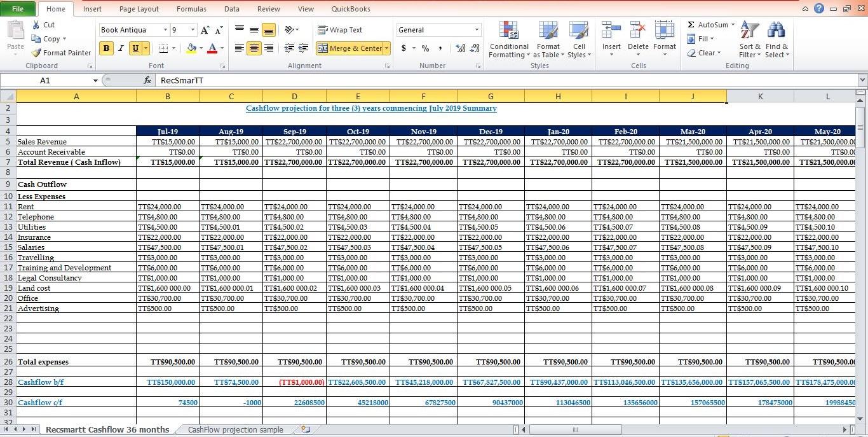Click the Insert Function (fx) icon
The height and width of the screenshot is (437, 868).
point(147,80)
